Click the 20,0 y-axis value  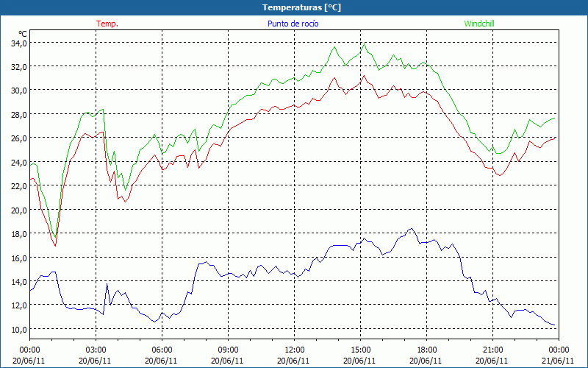19,210
